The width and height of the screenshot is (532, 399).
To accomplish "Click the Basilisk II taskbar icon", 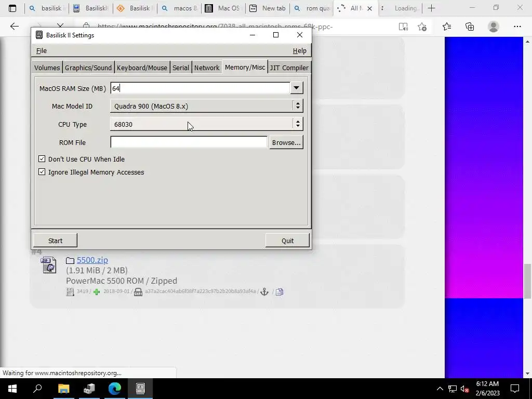I will point(140,389).
